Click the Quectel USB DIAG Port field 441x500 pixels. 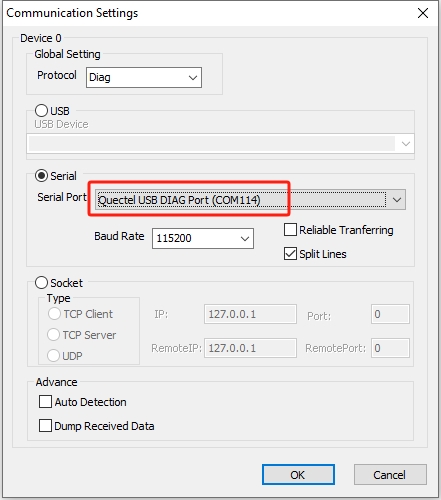coord(241,200)
